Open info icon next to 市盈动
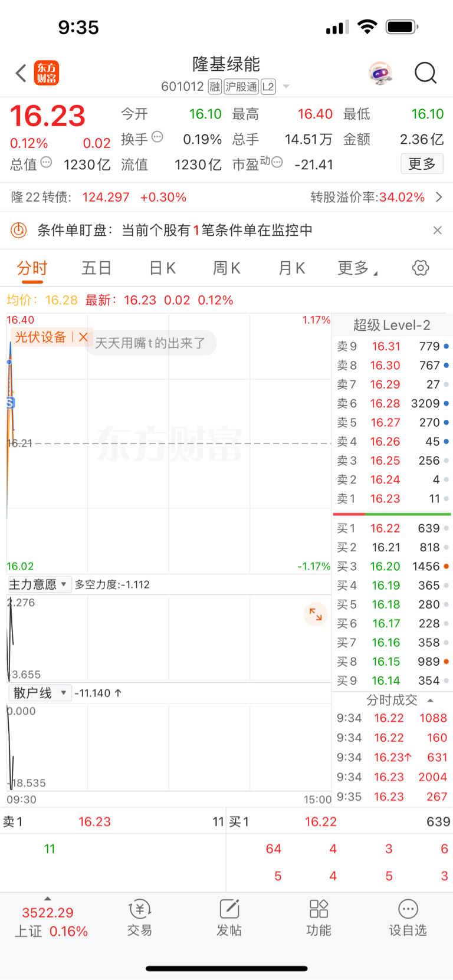Image resolution: width=453 pixels, height=980 pixels. (277, 162)
